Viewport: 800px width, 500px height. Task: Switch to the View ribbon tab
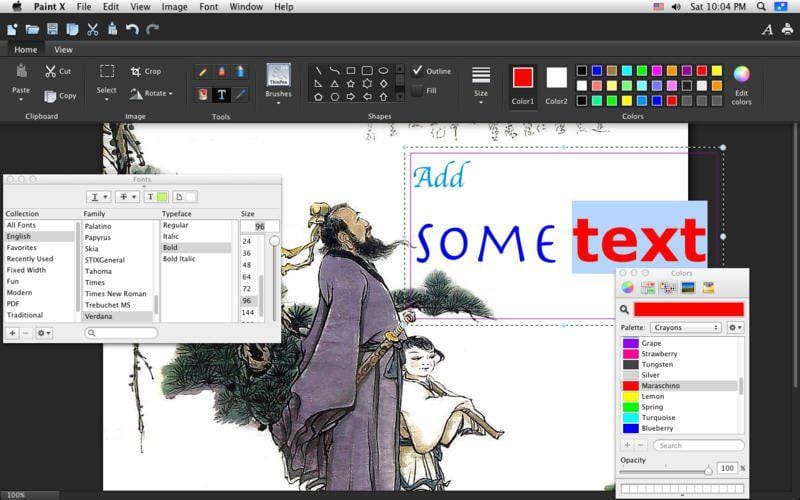point(63,49)
